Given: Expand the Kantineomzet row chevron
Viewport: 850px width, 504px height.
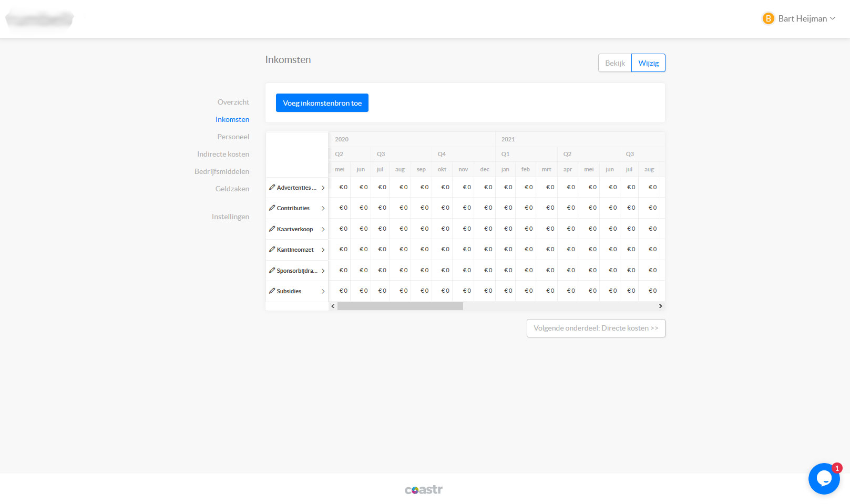Looking at the screenshot, I should [323, 250].
